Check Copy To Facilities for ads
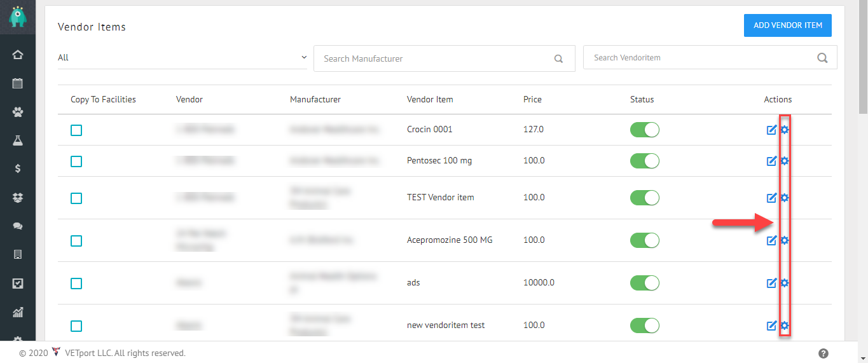868x363 pixels. click(76, 284)
